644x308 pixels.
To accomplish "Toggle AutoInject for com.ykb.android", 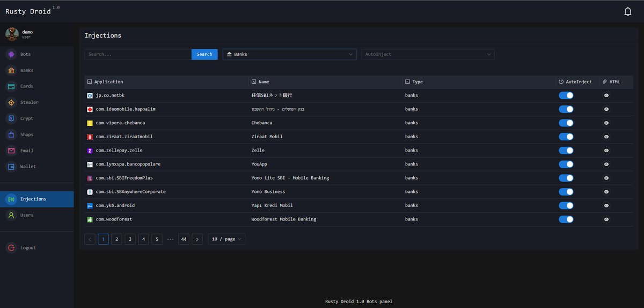I will pyautogui.click(x=566, y=205).
